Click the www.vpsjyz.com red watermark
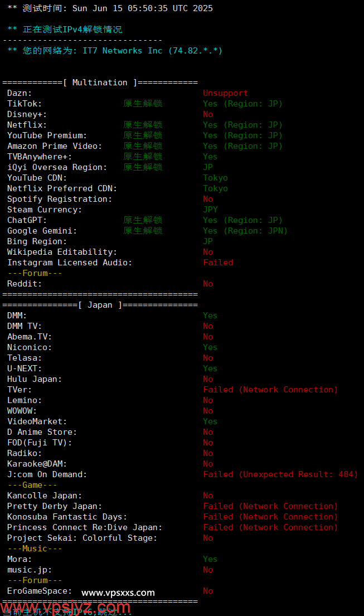Screen dimensions: 364x616 (65, 608)
